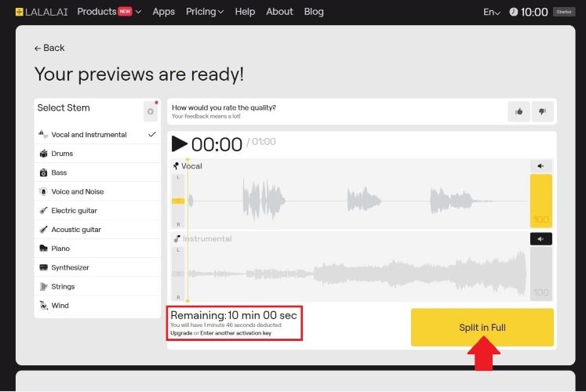This screenshot has width=586, height=392.
Task: Click the Voice and Noise microphone icon
Action: pyautogui.click(x=43, y=191)
